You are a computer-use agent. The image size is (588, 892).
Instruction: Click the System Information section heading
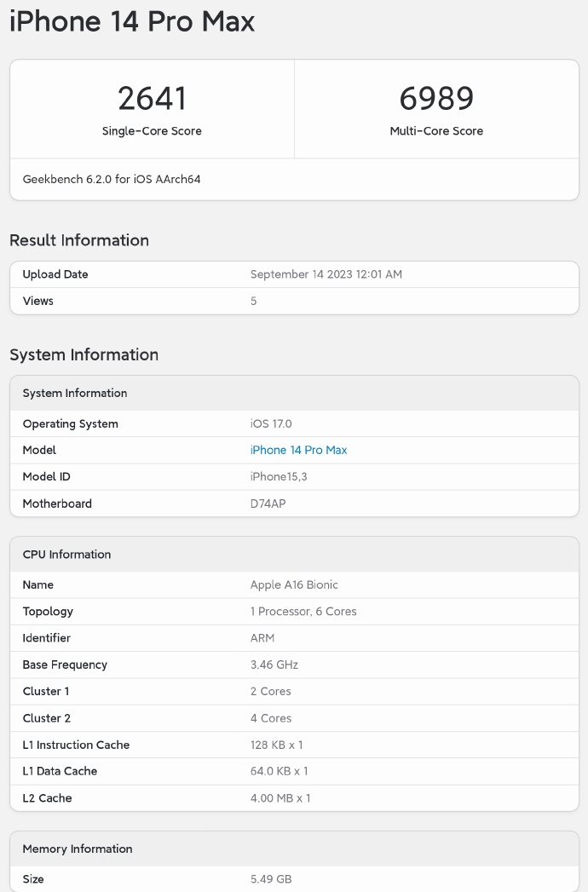(84, 354)
